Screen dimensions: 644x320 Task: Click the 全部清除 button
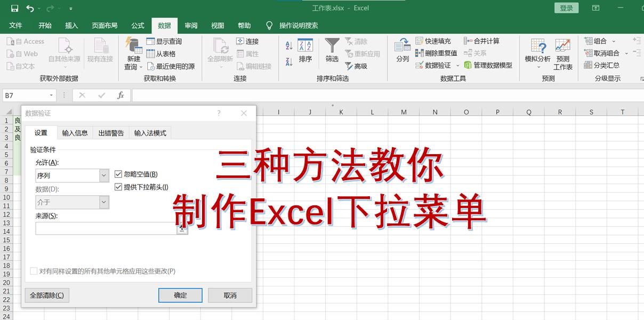pos(47,295)
